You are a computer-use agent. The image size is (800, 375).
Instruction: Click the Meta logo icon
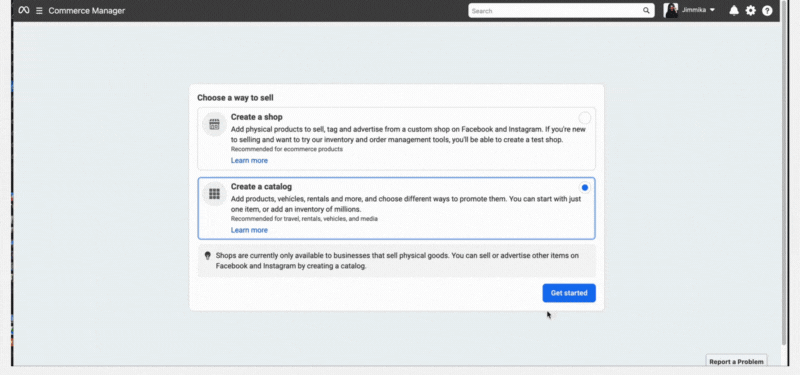23,10
